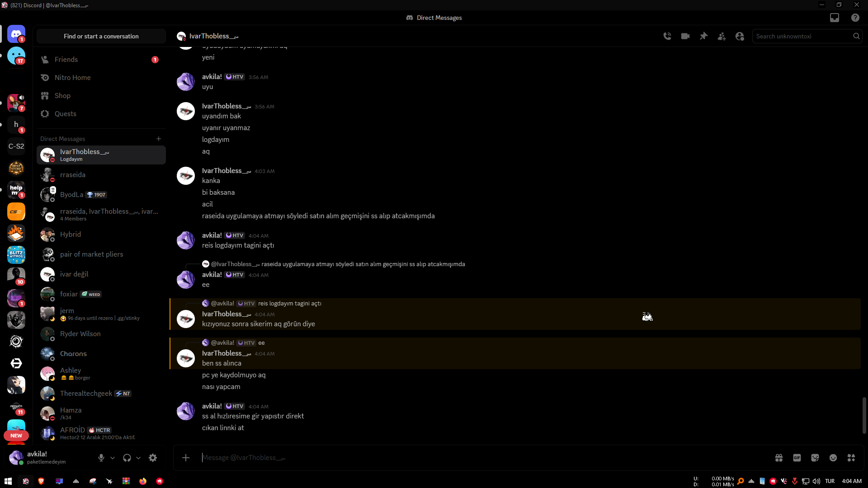Mute the microphone

pyautogui.click(x=101, y=458)
